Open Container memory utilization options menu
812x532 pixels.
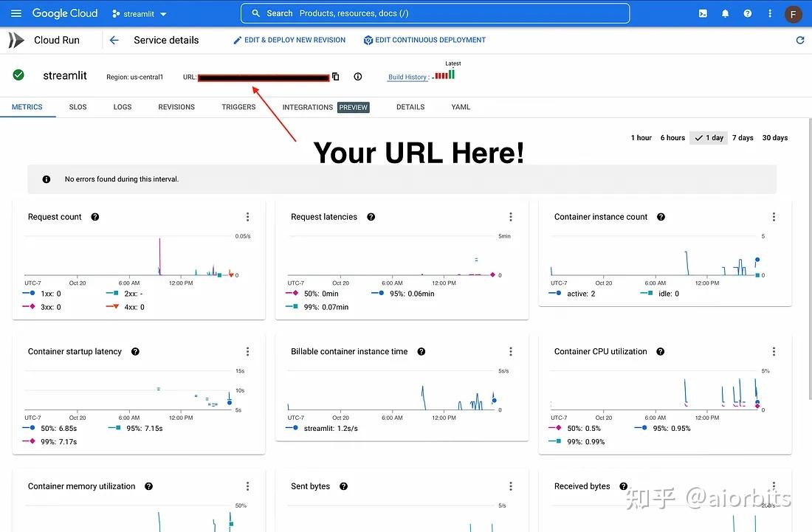click(247, 486)
